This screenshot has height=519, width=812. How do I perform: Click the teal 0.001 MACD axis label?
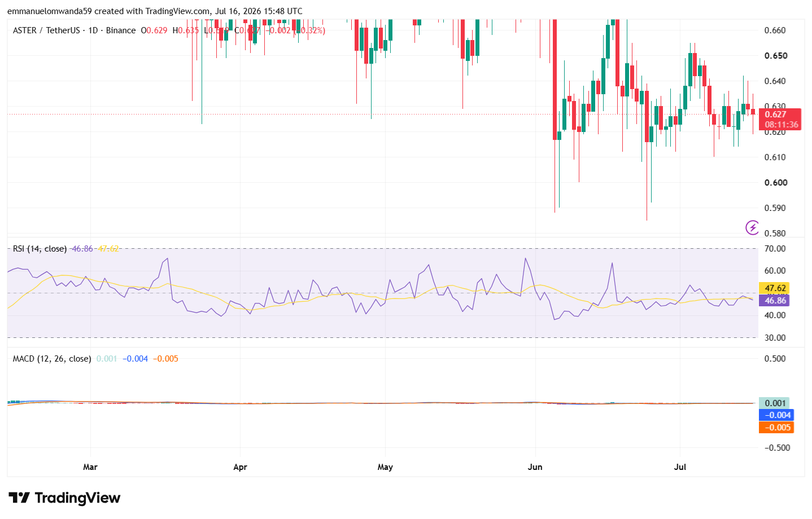[775, 403]
